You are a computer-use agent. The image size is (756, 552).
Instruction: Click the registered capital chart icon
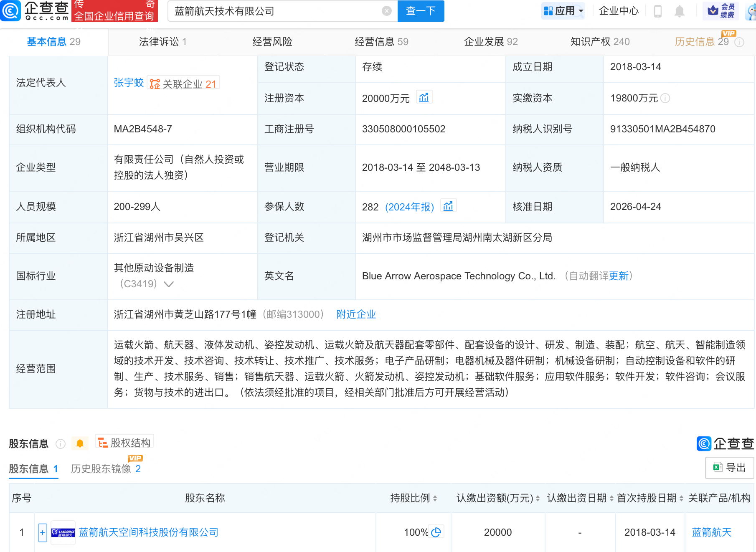pos(424,98)
